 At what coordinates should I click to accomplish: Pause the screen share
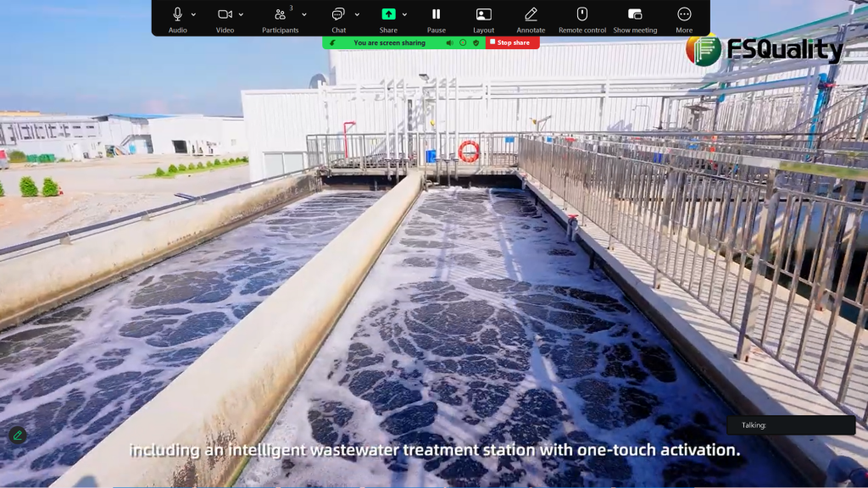tap(436, 14)
